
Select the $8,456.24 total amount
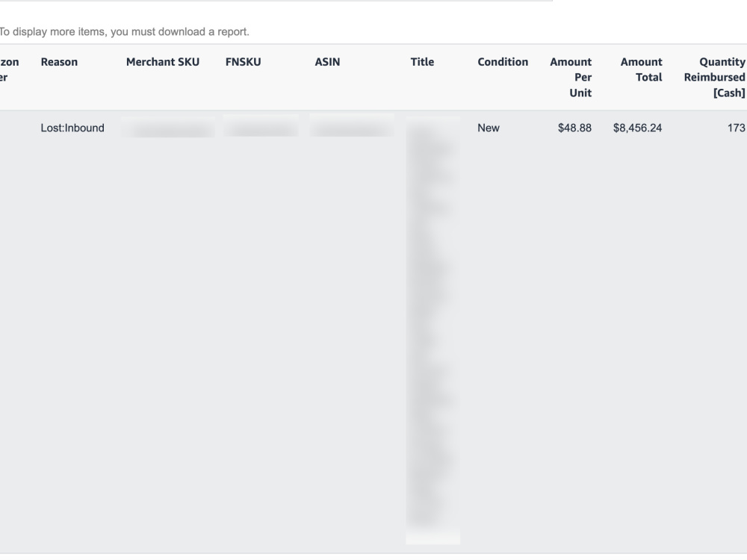pyautogui.click(x=637, y=128)
